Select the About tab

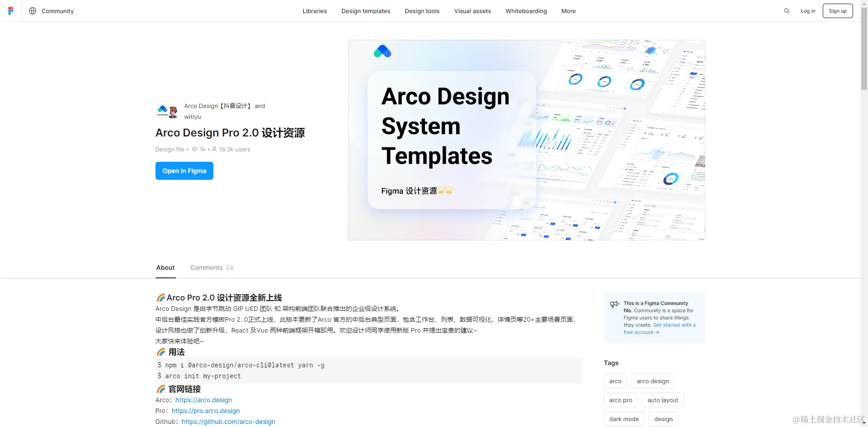coord(165,267)
